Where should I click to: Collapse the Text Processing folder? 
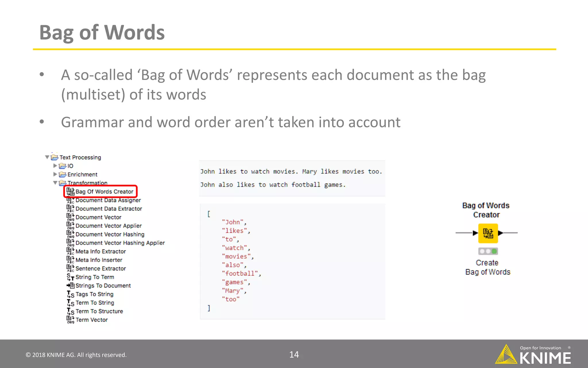point(47,157)
